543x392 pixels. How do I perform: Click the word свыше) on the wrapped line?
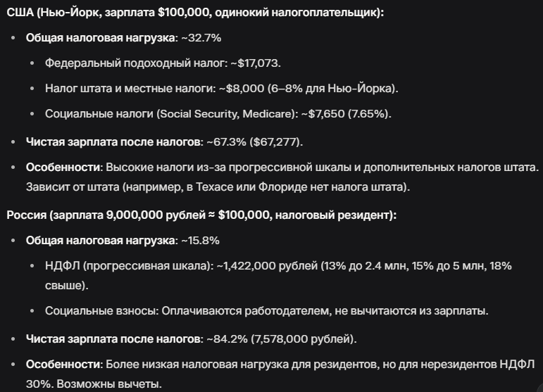[x=67, y=286]
